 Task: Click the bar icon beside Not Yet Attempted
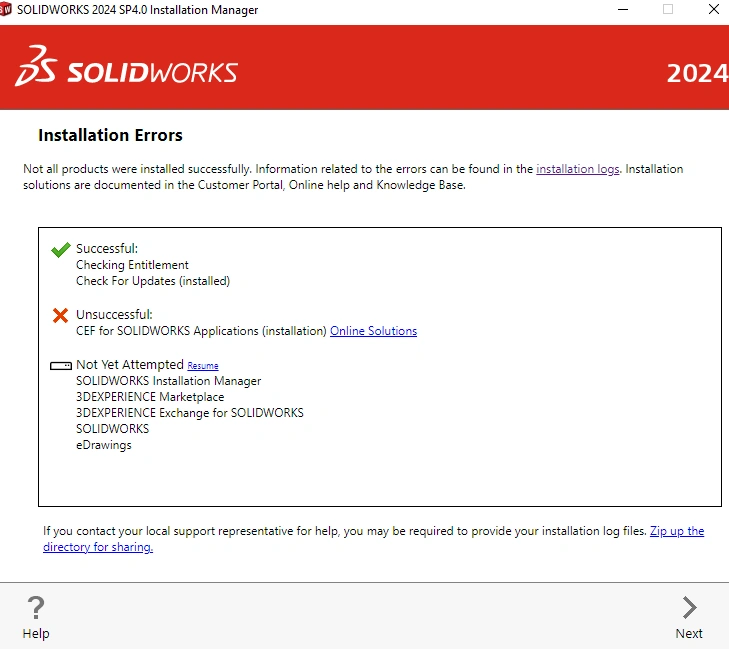[61, 366]
